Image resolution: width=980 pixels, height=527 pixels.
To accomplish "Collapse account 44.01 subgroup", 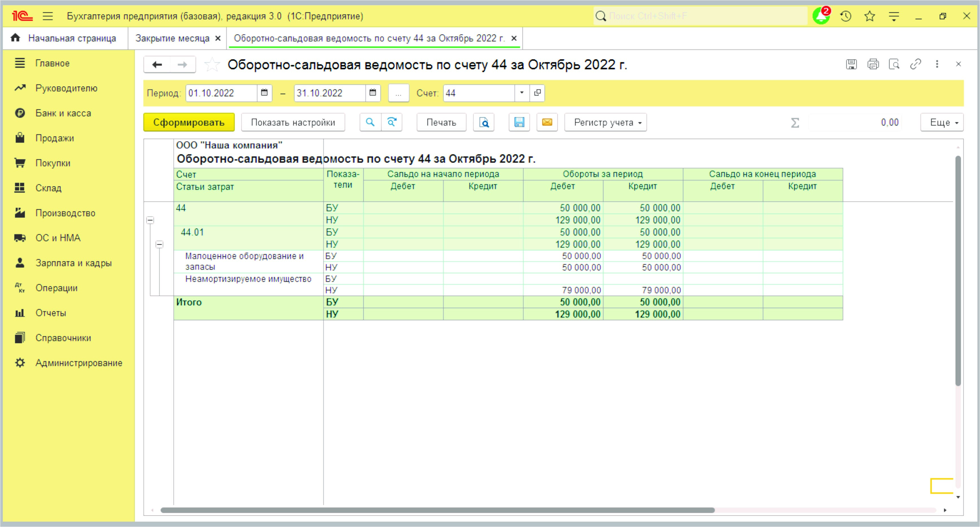I will click(159, 244).
